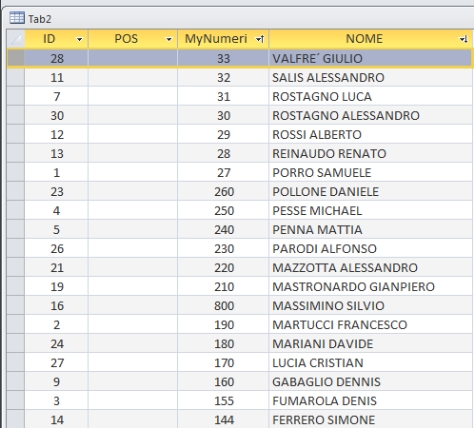This screenshot has height=428, width=474.
Task: Click the ID cell with value 23
Action: 56,192
